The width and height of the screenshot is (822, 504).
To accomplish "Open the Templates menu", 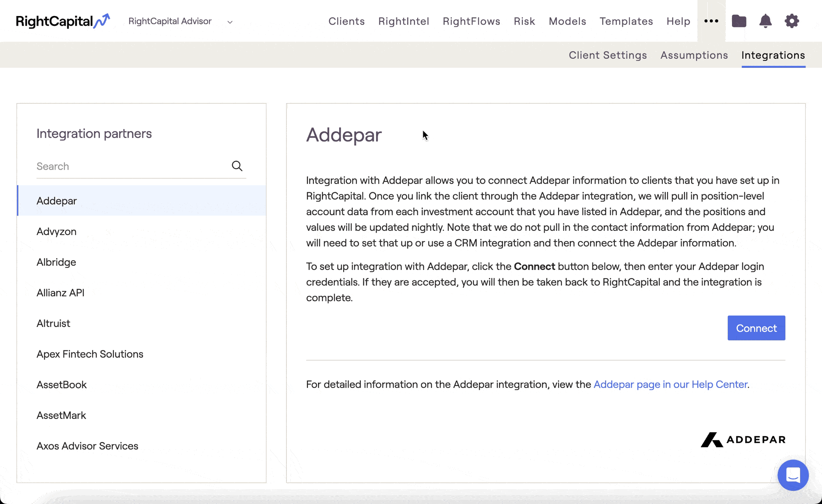I will pyautogui.click(x=626, y=21).
